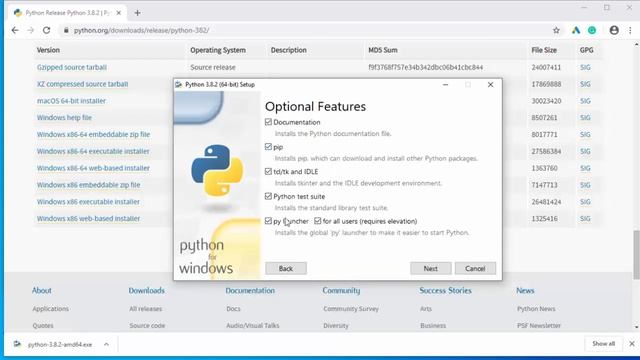Uncheck the py launcher option
Image resolution: width=640 pixels, height=360 pixels.
click(268, 221)
